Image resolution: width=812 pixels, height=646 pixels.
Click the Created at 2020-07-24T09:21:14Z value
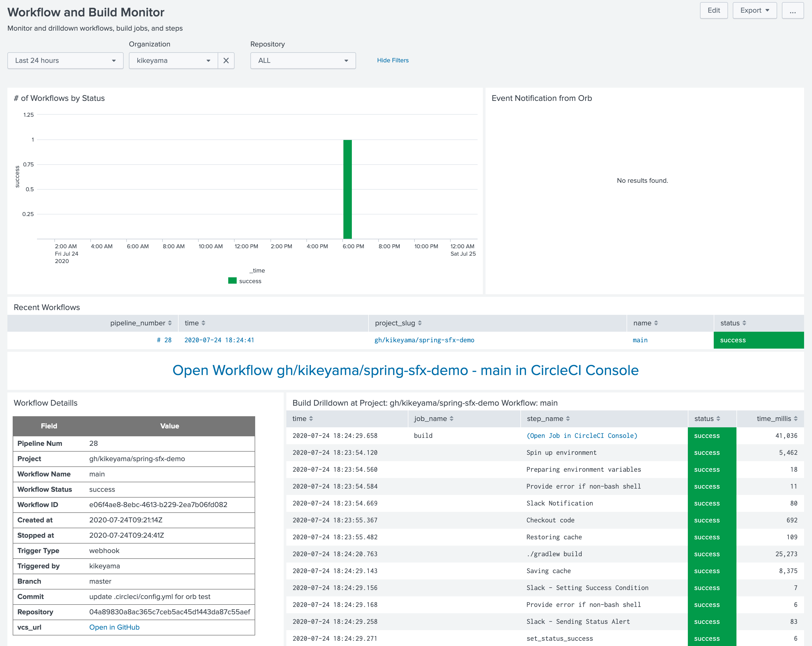(126, 520)
